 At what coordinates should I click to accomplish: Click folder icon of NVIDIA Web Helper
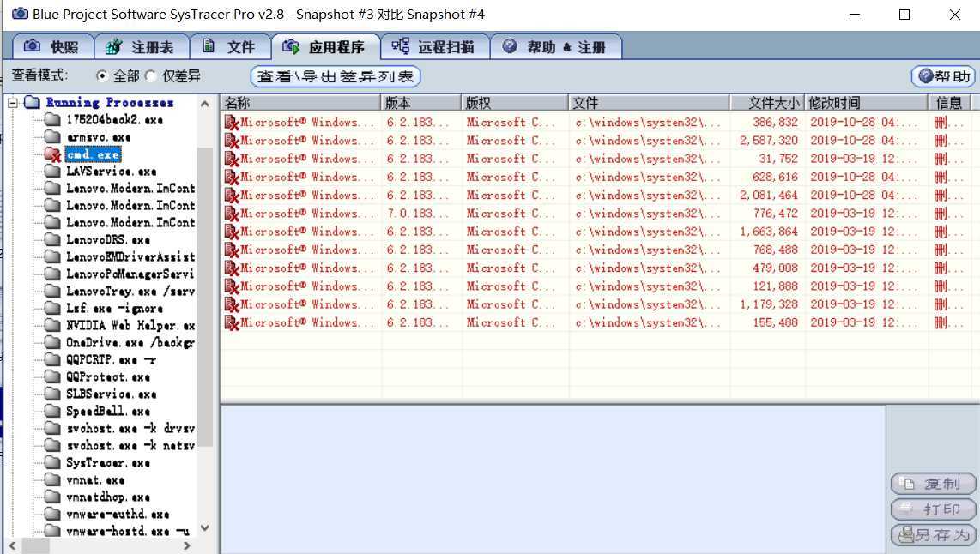pos(53,325)
